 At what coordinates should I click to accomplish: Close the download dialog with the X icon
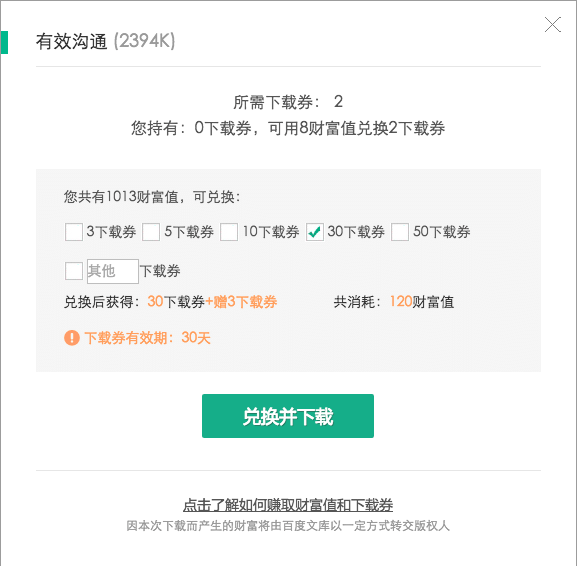click(553, 25)
